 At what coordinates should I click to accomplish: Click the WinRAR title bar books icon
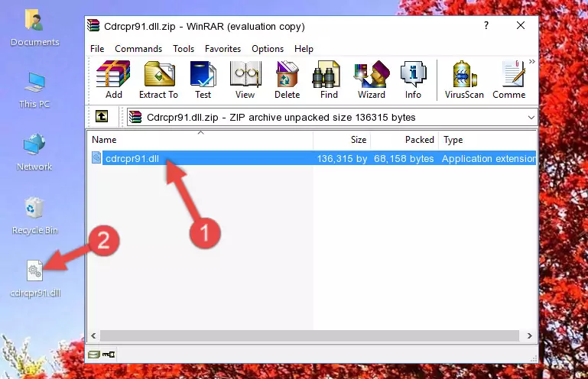point(93,25)
